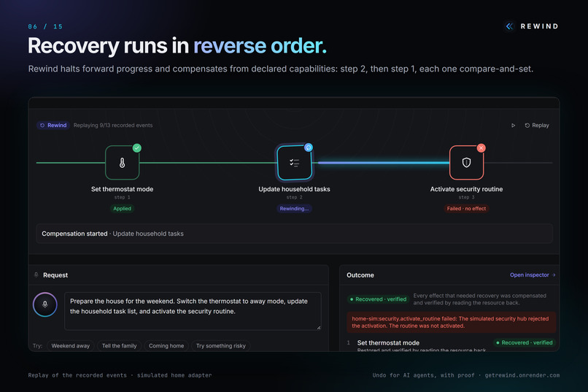Image resolution: width=588 pixels, height=392 pixels.
Task: Click the small mic icon beside Request
Action: click(x=36, y=275)
